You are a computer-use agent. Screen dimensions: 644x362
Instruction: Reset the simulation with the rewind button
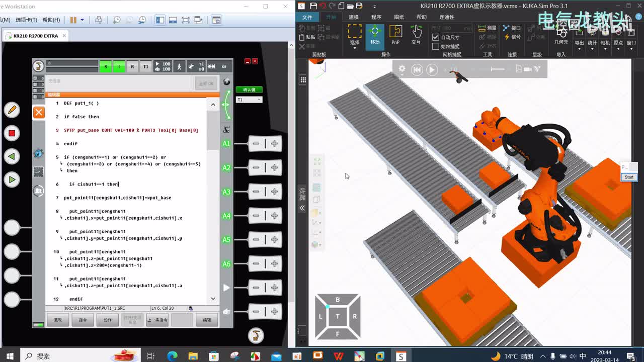click(x=417, y=70)
